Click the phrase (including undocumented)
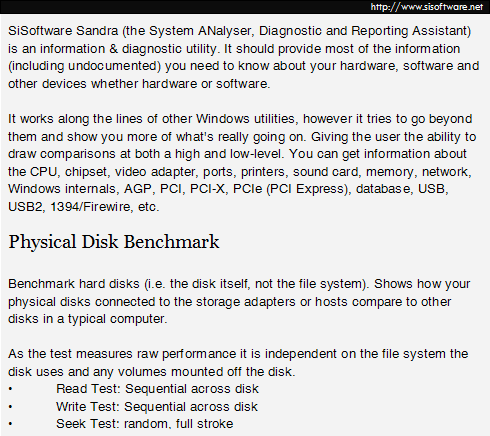The height and width of the screenshot is (436, 490). click(85, 66)
